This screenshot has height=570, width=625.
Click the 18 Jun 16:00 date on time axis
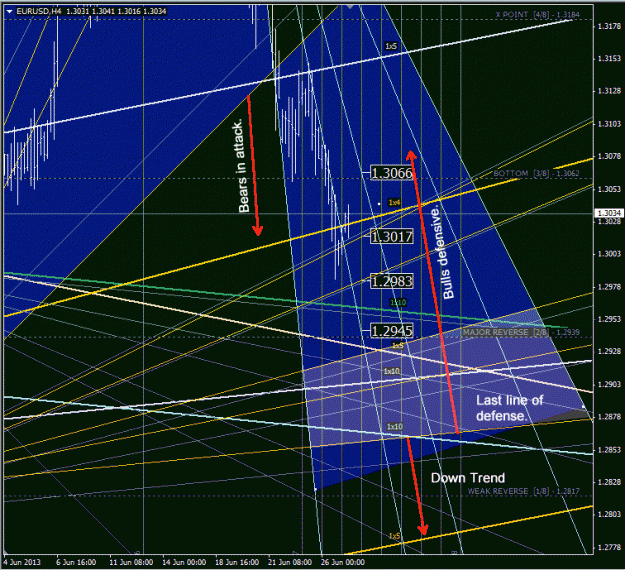(x=237, y=562)
